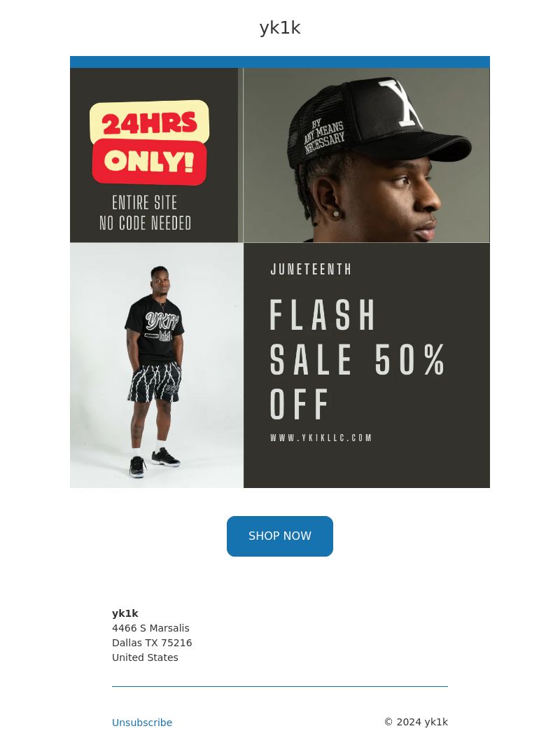Screen dimensions: 560x752
Task: Select the ONLY! red label
Action: [x=149, y=162]
